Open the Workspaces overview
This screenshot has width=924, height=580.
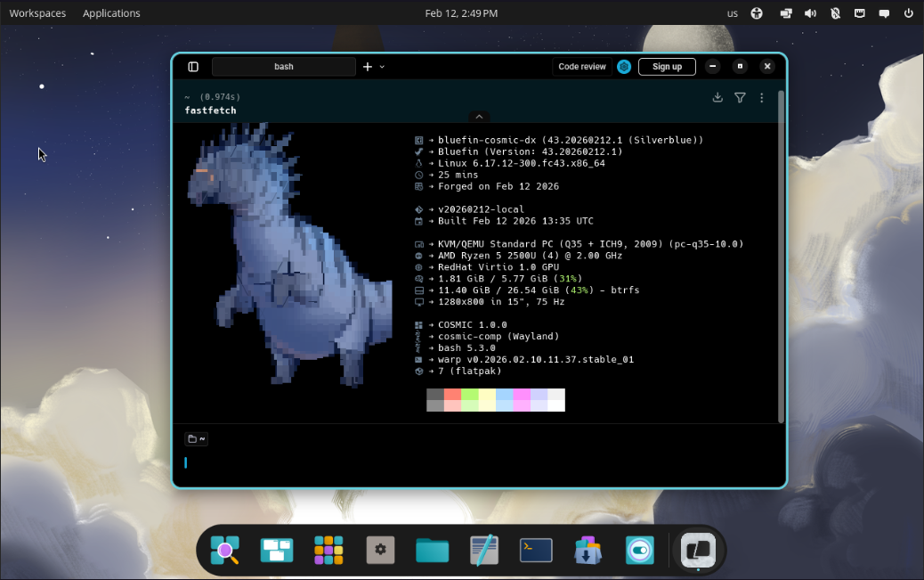[x=37, y=13]
